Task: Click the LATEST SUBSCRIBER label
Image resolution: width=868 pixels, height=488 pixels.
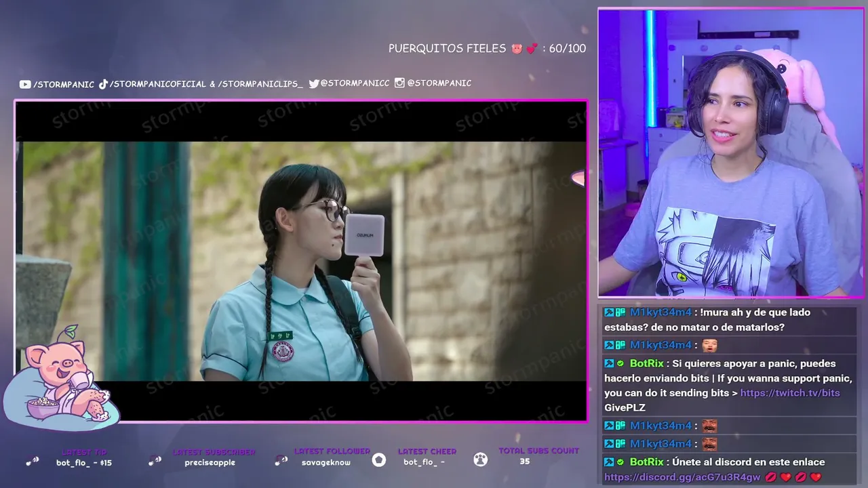Action: click(214, 452)
